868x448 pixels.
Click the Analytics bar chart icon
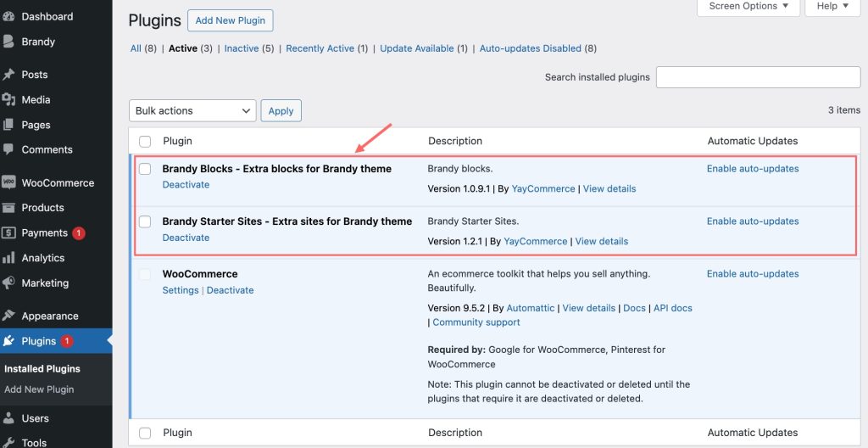(x=8, y=258)
